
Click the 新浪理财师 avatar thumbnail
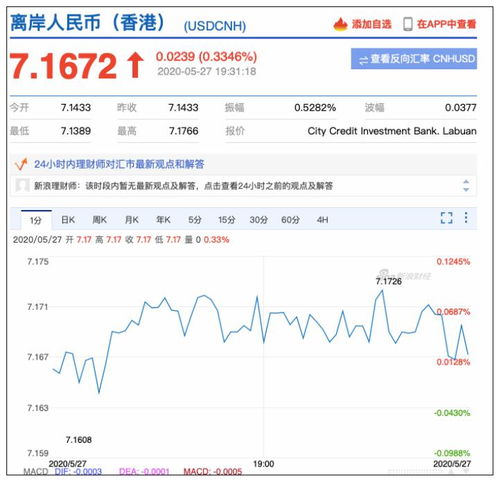click(x=22, y=185)
